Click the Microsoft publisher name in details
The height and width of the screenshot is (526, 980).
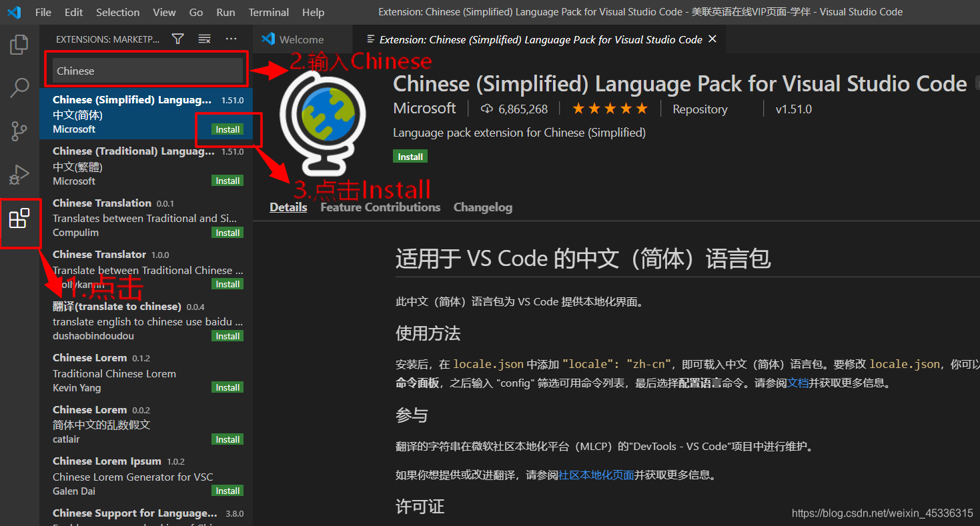point(424,109)
